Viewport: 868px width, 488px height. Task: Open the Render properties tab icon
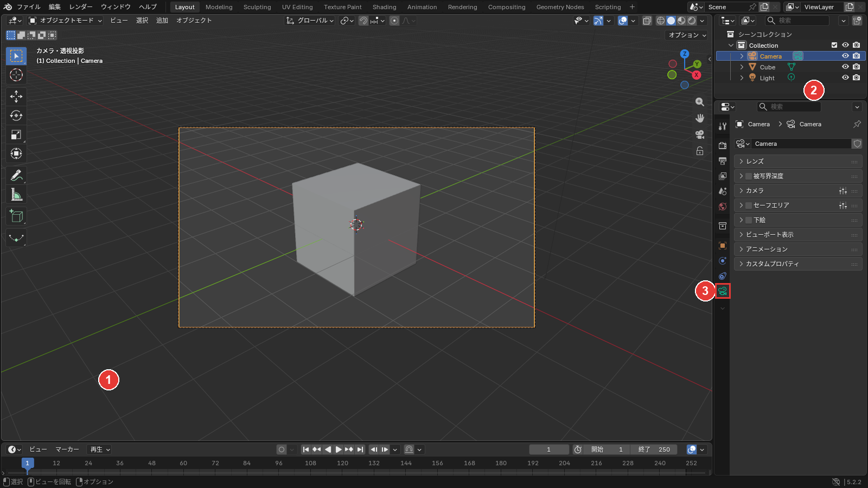(x=723, y=146)
